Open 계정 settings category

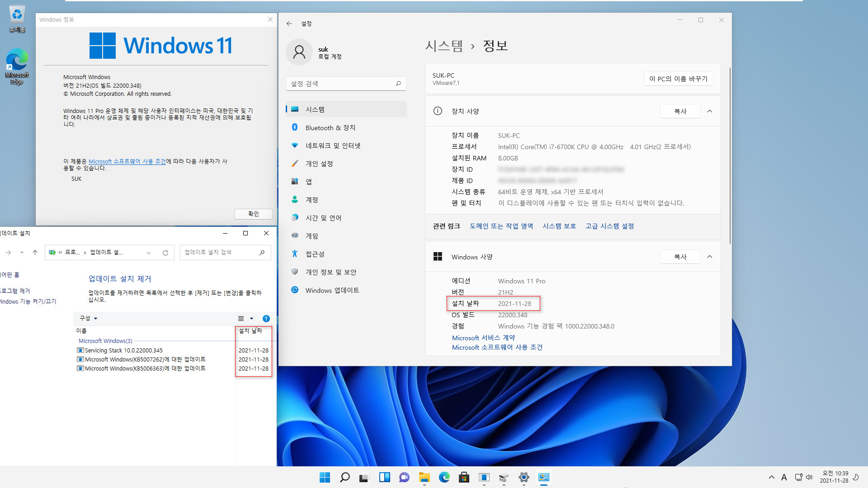[x=346, y=200]
